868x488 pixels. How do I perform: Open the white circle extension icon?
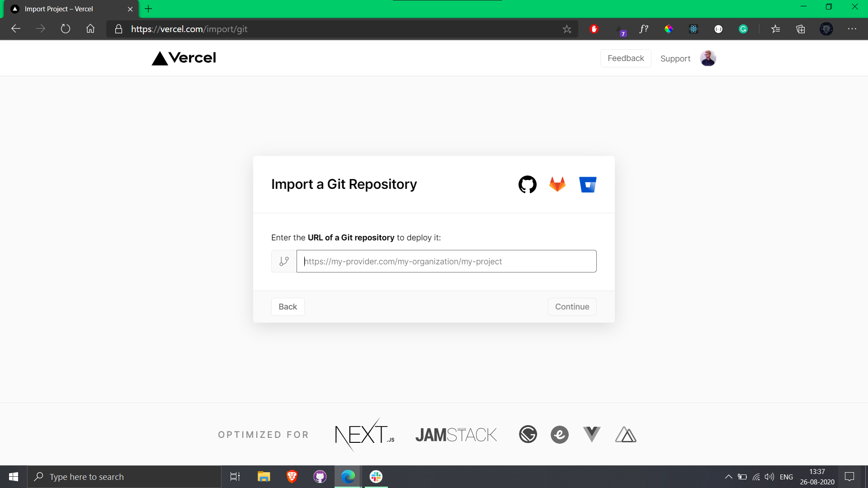[x=718, y=29]
